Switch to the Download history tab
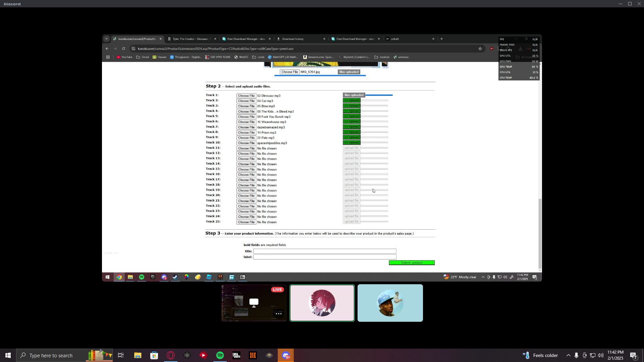Viewport: 644px width, 362px height. click(292, 39)
